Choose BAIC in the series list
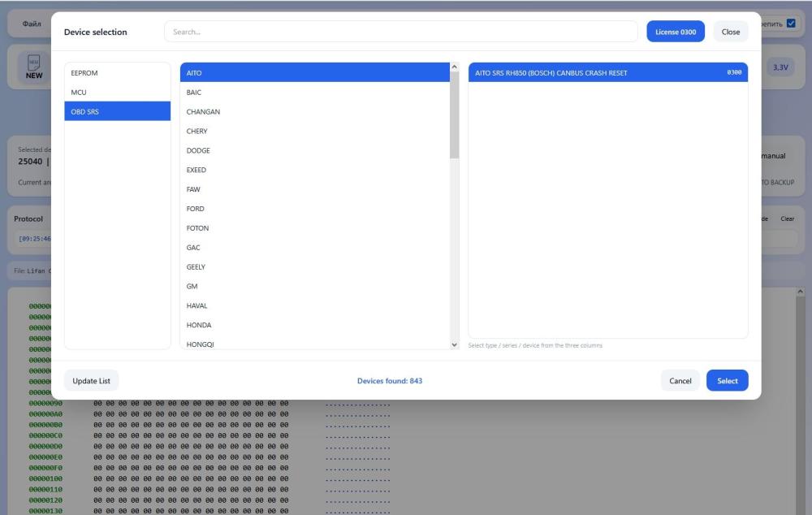Image resolution: width=812 pixels, height=515 pixels. click(315, 93)
